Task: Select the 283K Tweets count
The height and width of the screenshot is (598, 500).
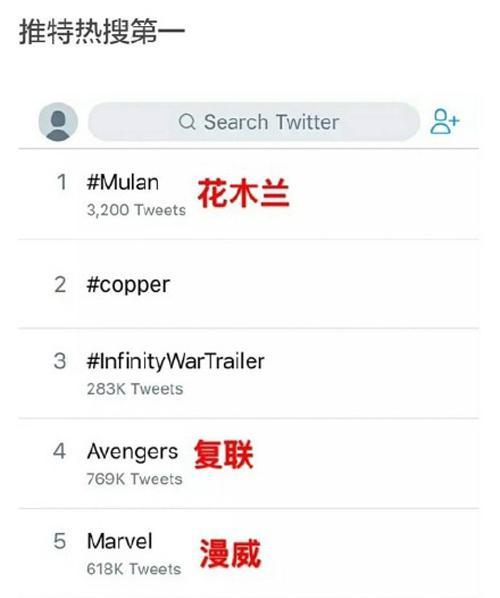Action: (135, 389)
